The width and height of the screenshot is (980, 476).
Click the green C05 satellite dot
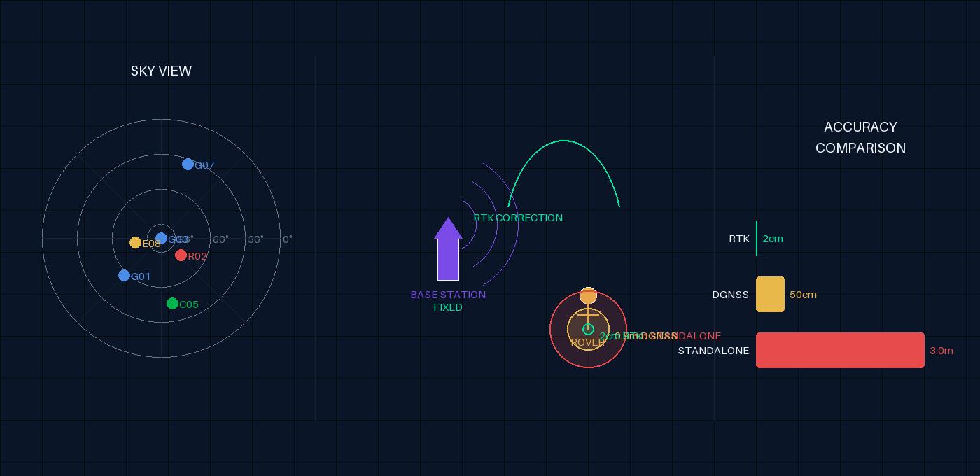coord(172,304)
